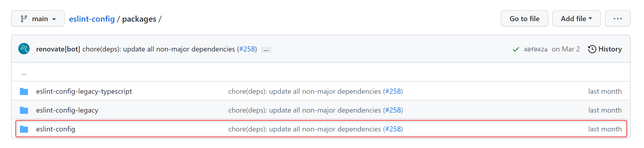Screen dimensions: 644x148
Task: Open the main branch selector dropdown
Action: [x=38, y=19]
